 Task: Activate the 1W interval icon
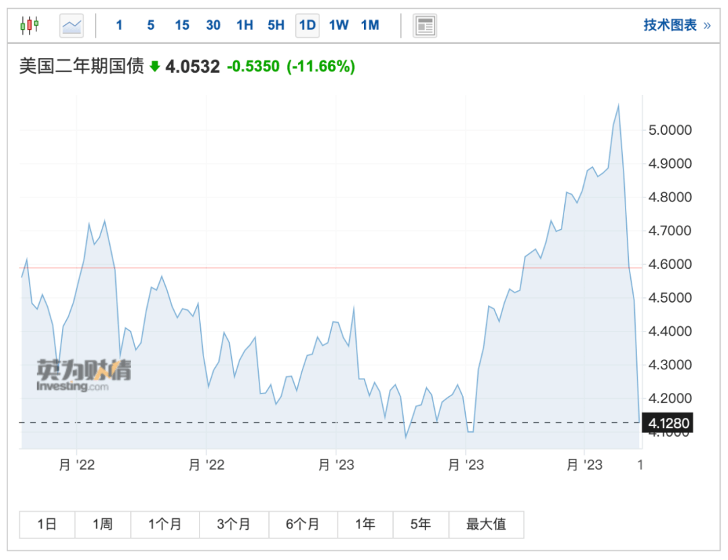338,25
